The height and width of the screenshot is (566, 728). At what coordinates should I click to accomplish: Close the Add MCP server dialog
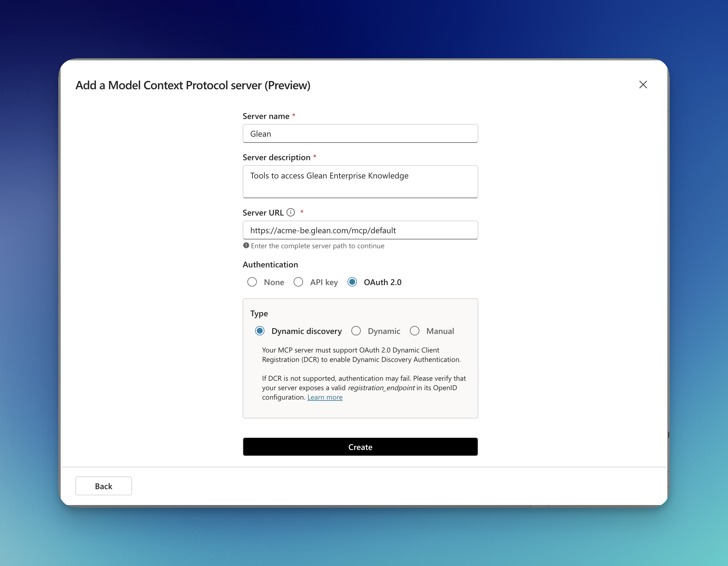tap(643, 85)
